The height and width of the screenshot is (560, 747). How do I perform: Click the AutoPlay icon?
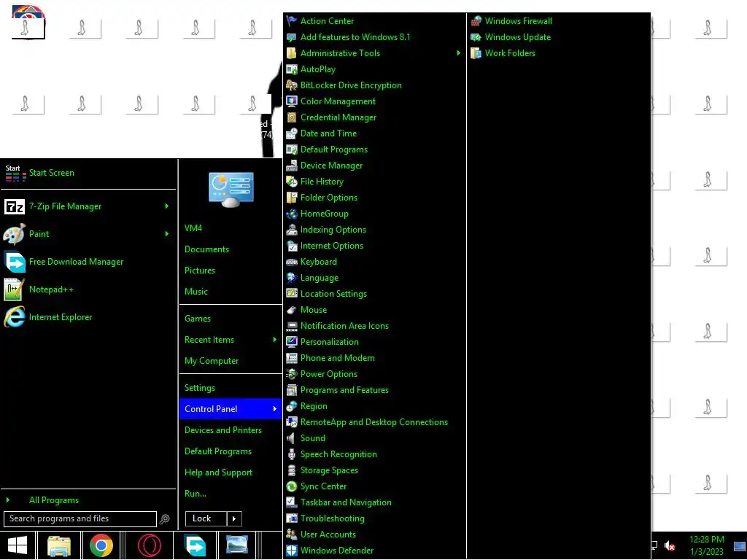coord(292,69)
